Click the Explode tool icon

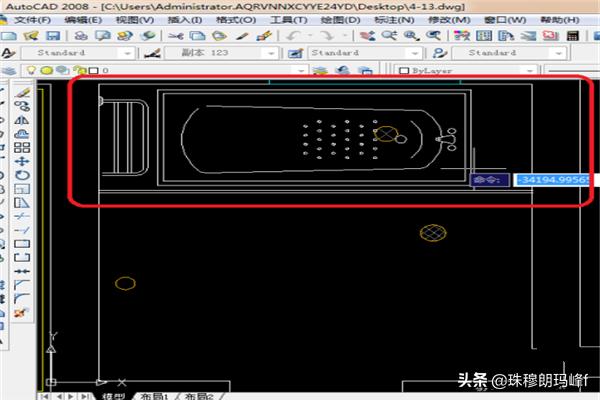click(24, 313)
